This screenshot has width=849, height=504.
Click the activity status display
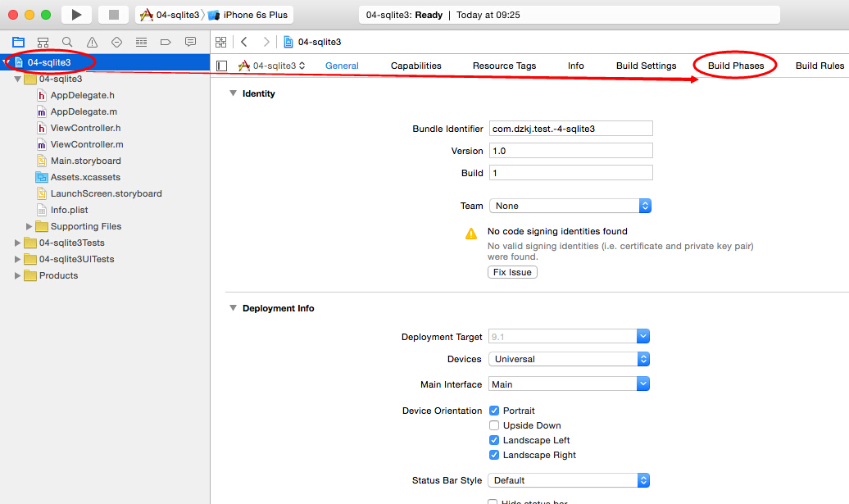569,15
